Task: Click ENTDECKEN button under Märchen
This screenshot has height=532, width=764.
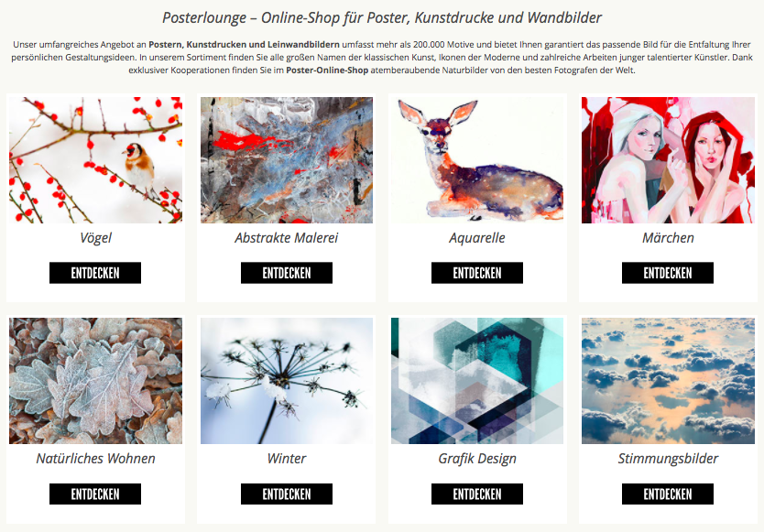Action: point(668,273)
